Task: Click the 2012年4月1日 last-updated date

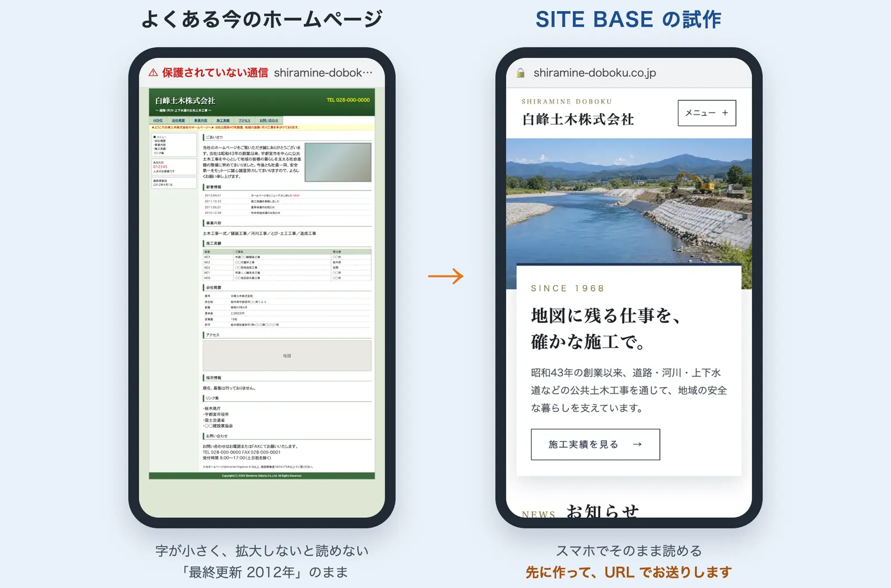Action: point(163,184)
